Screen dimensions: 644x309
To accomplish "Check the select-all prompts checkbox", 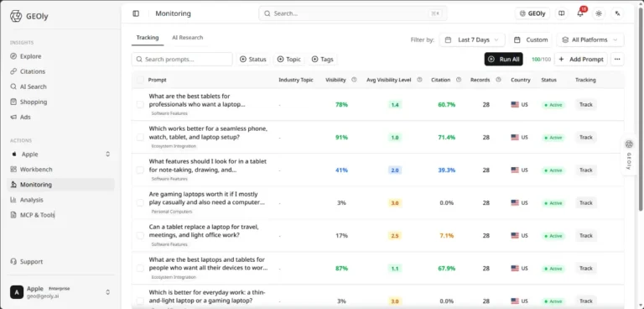I will tap(141, 80).
